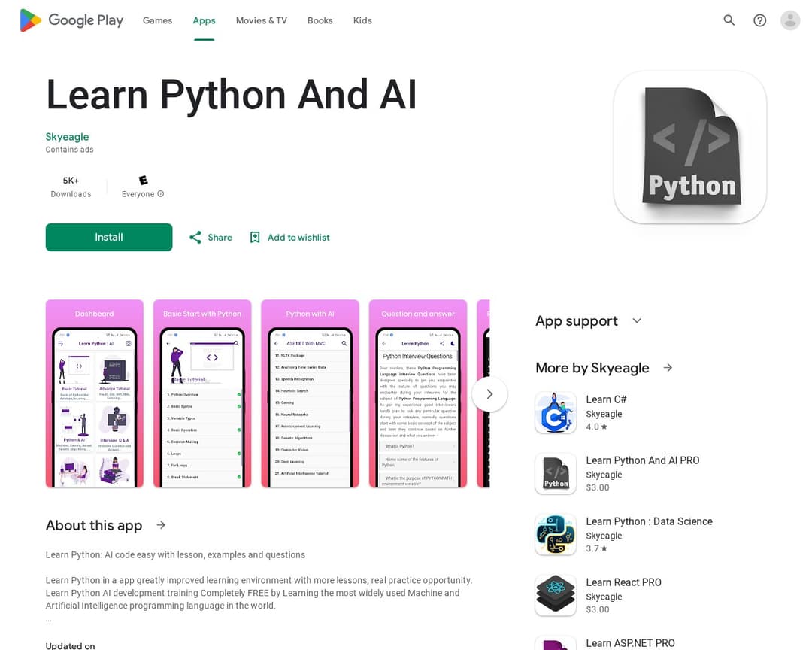The width and height of the screenshot is (812, 650).
Task: Click the Everyone rating label
Action: tap(138, 194)
